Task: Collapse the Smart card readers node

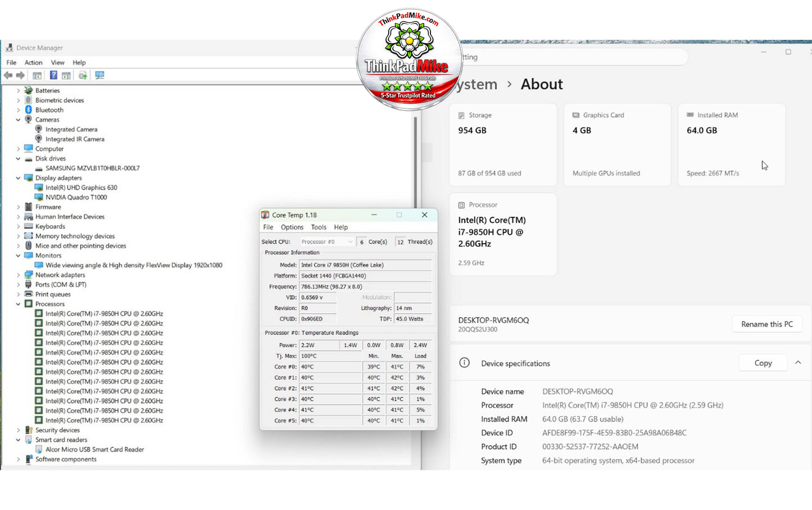Action: tap(18, 440)
